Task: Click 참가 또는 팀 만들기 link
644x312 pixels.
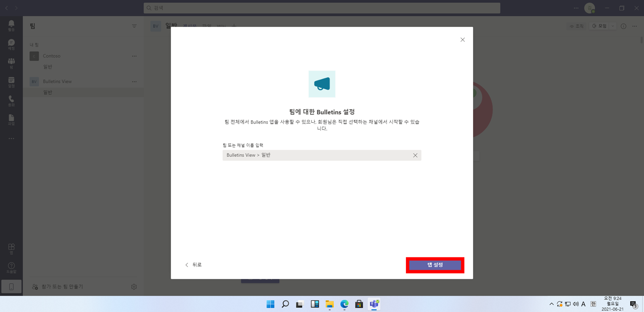Action: click(x=58, y=287)
